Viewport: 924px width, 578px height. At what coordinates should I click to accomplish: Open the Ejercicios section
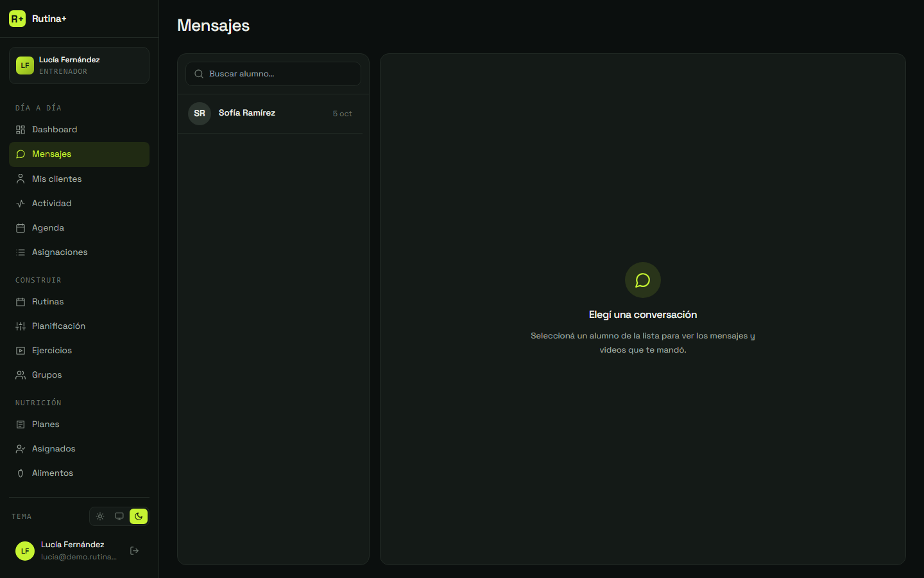pyautogui.click(x=79, y=351)
